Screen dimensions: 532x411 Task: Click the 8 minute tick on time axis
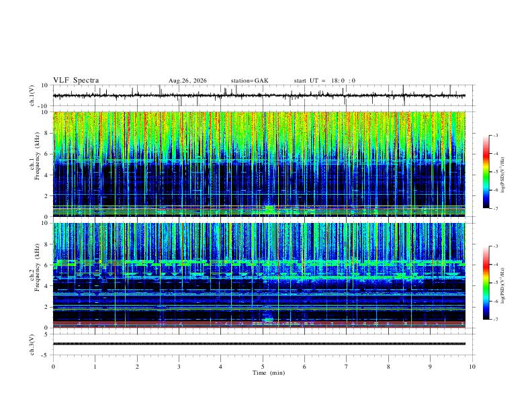pyautogui.click(x=388, y=367)
